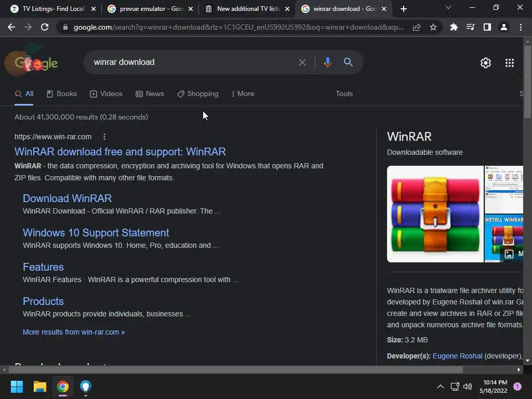Open Chrome three-dot menu
This screenshot has height=399, width=532.
(521, 27)
